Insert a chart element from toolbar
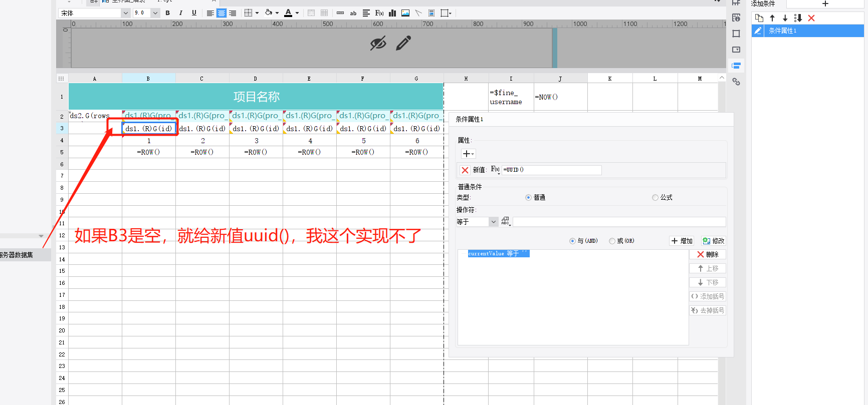 pos(392,13)
